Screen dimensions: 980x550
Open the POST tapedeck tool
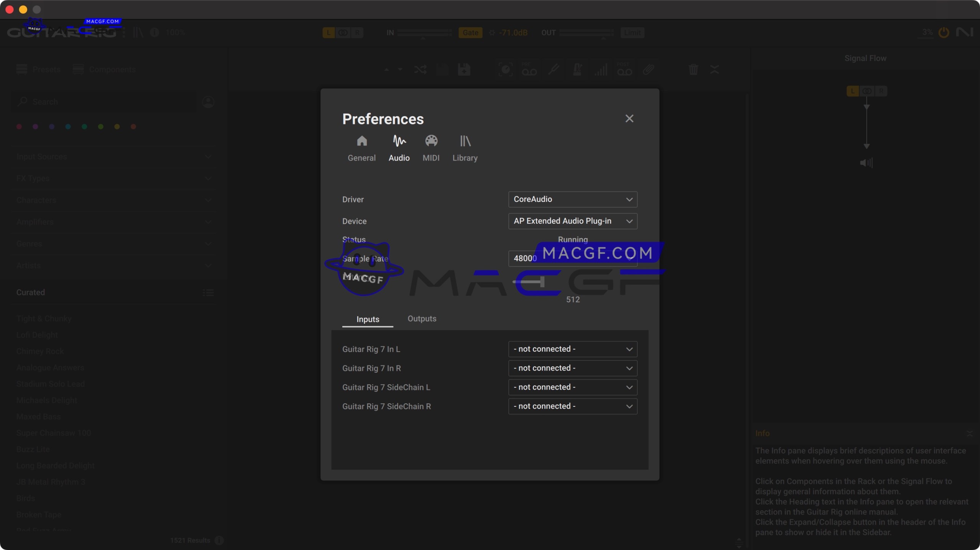(624, 70)
